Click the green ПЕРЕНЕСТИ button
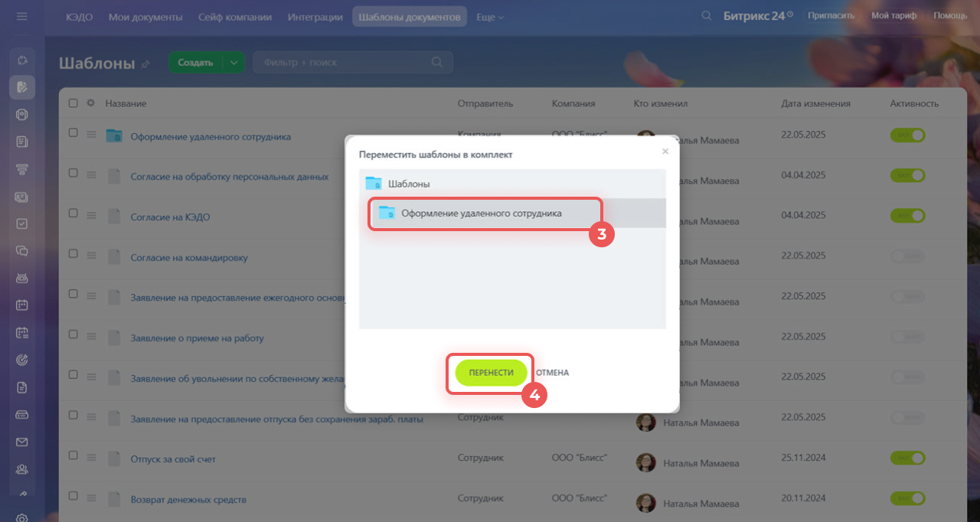The image size is (980, 522). click(491, 373)
